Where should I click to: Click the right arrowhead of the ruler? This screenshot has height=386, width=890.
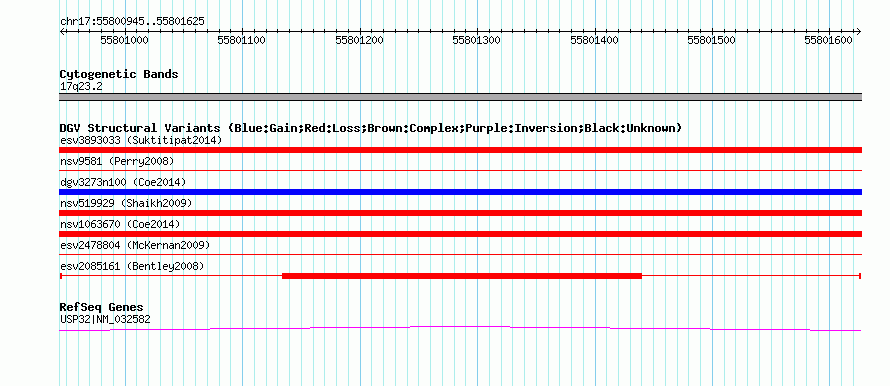[x=859, y=31]
